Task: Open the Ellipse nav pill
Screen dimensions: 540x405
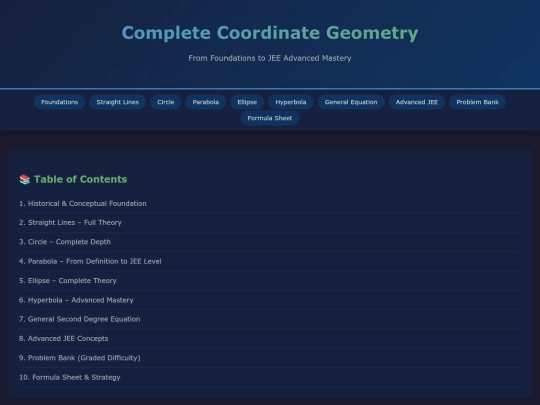Action: (247, 102)
